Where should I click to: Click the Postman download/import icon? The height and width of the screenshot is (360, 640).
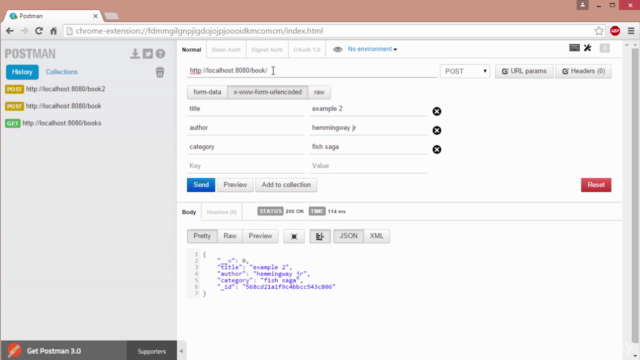click(135, 53)
